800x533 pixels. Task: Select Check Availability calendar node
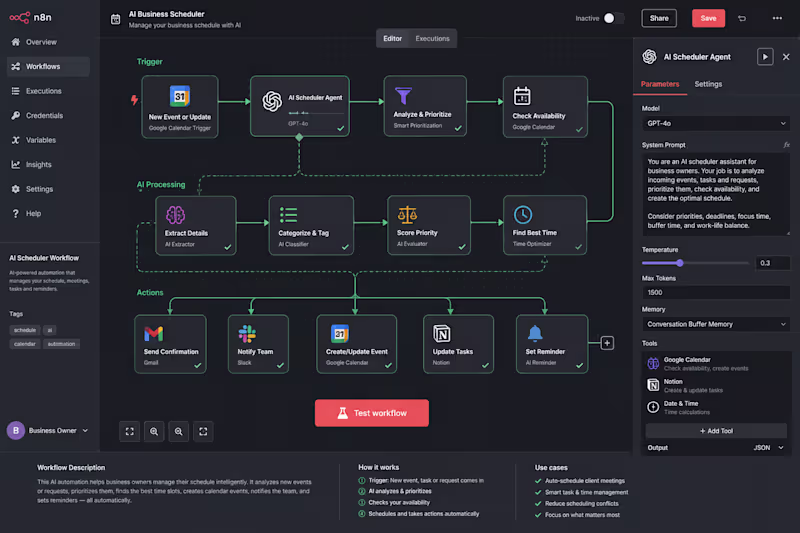pos(545,107)
